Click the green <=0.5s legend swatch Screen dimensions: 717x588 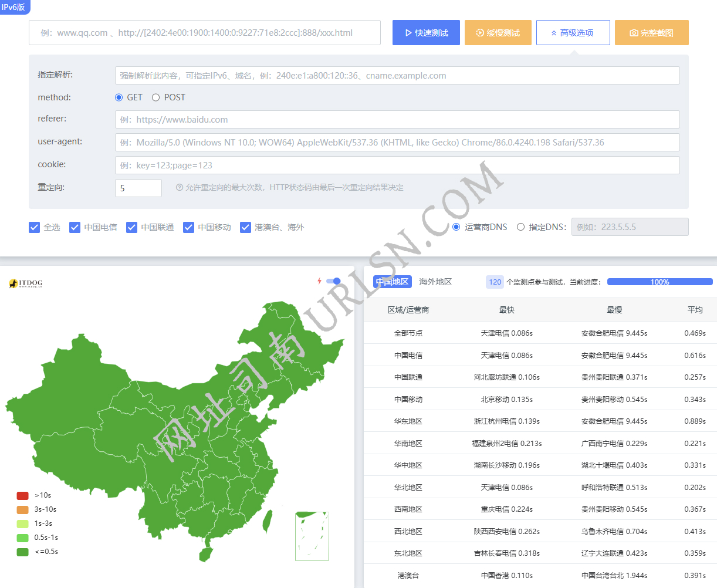click(x=22, y=552)
